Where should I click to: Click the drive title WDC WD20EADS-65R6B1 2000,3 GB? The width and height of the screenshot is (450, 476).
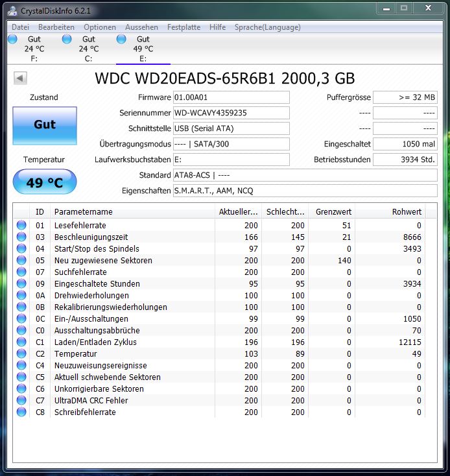(x=225, y=78)
